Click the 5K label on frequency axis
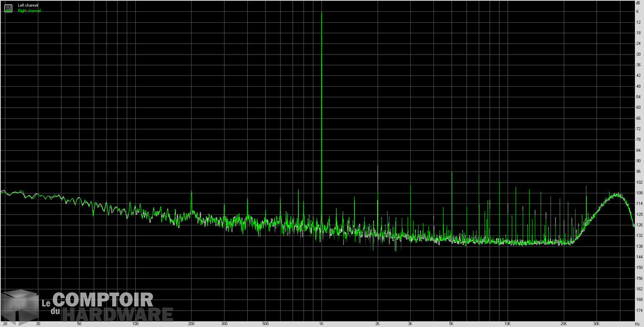644x327 pixels. click(451, 324)
